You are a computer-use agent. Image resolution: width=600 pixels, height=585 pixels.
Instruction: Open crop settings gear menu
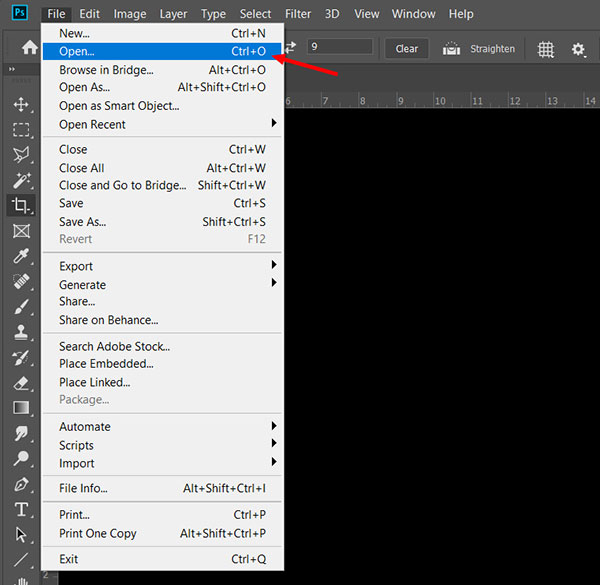pos(578,49)
